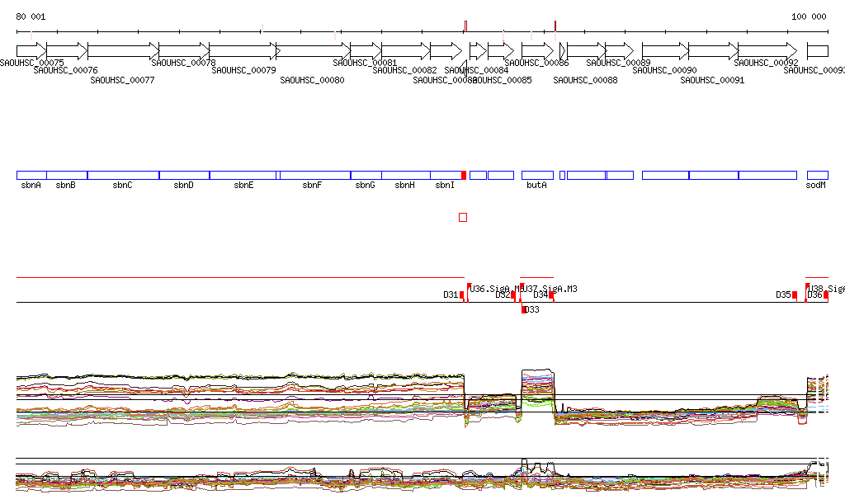The height and width of the screenshot is (504, 845).
Task: Select the SAOUHSC_00088 label text
Action: tap(585, 80)
